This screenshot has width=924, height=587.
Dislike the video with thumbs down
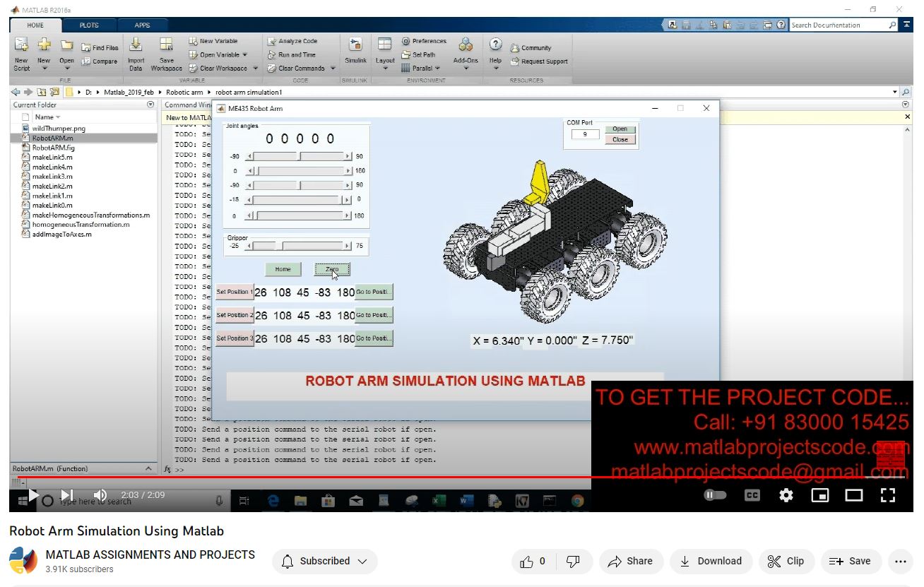[x=574, y=562]
